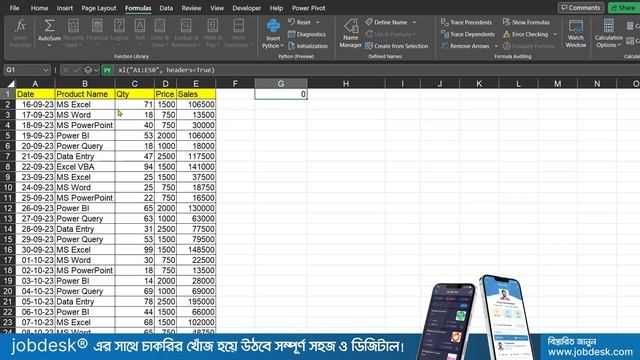Switch to the Page Layout tab
This screenshot has height=360, width=640.
[x=99, y=8]
